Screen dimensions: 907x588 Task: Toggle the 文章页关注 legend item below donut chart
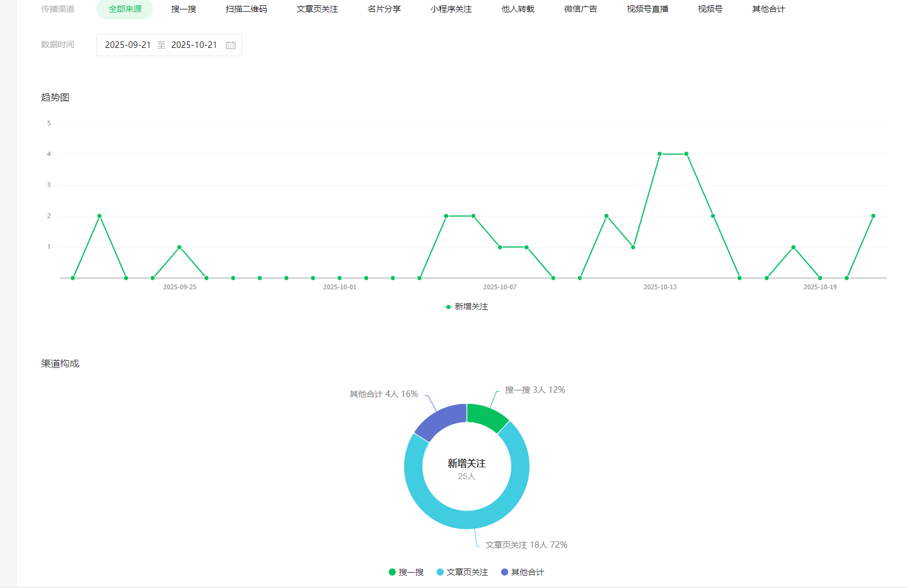[x=462, y=572]
